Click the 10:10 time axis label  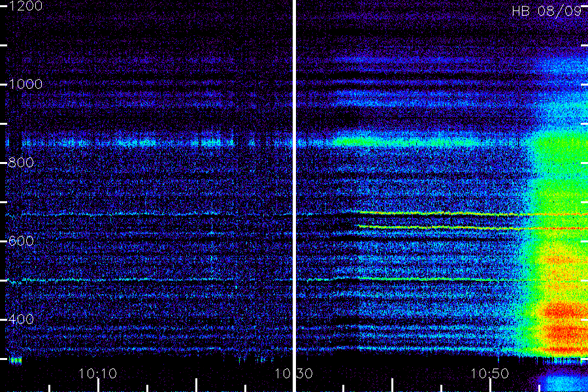pyautogui.click(x=98, y=374)
